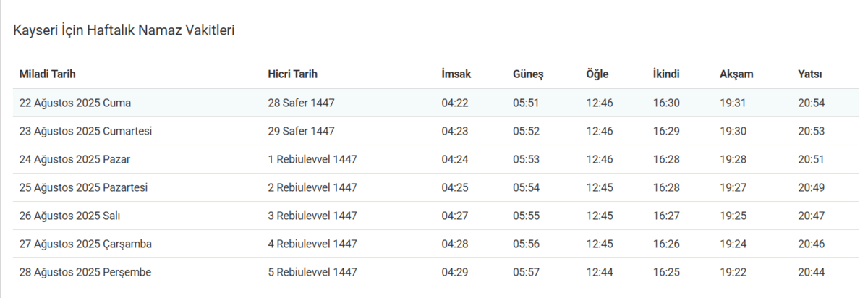Select the Yatsı column header
The height and width of the screenshot is (298, 868).
[810, 74]
